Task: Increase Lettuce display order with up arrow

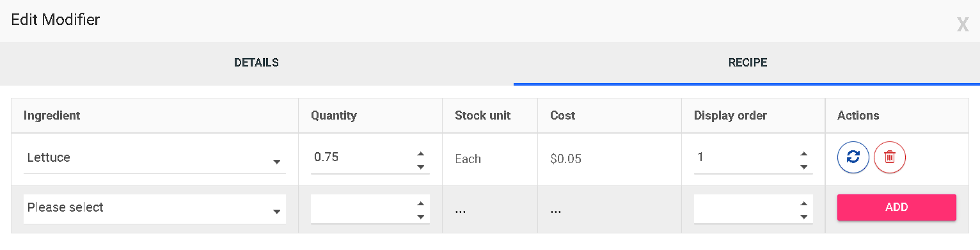Action: (803, 153)
